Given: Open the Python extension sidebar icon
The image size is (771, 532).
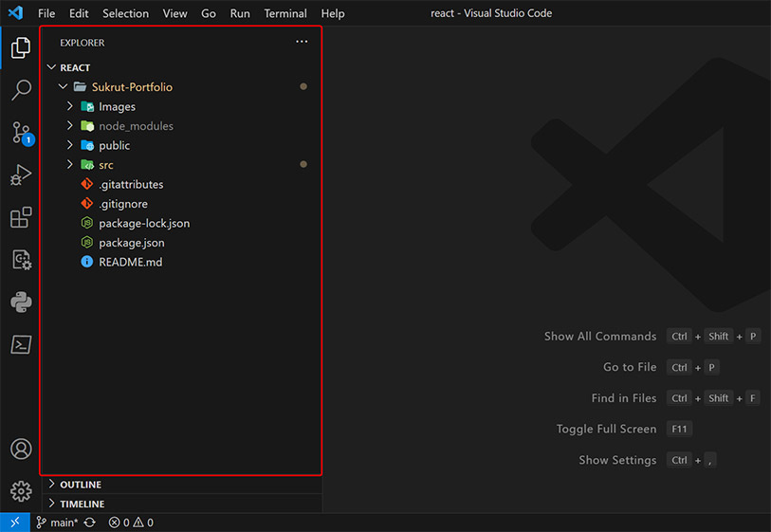Looking at the screenshot, I should 21,302.
